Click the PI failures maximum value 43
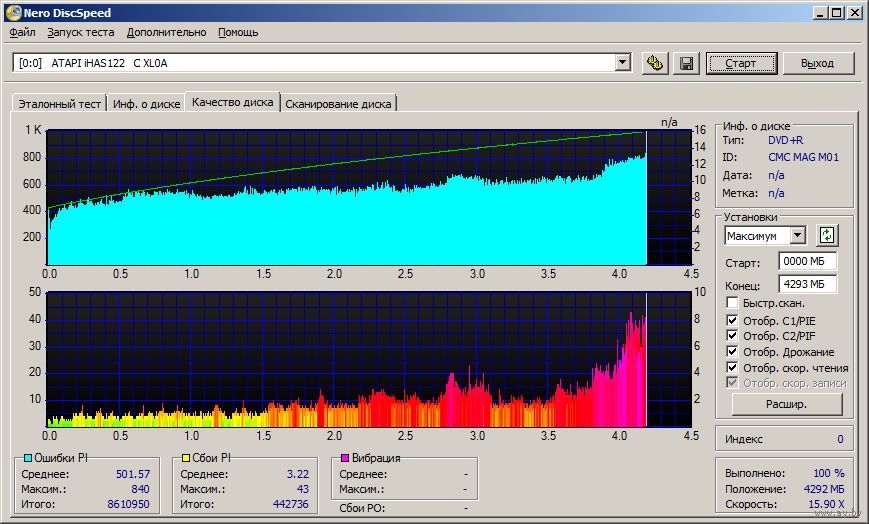 pos(303,489)
